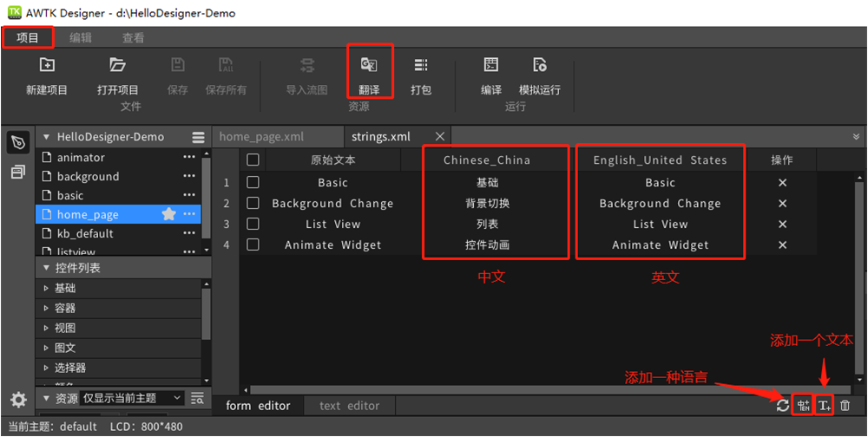Open the HelloDesigner-Demo hamburger menu

pos(198,137)
